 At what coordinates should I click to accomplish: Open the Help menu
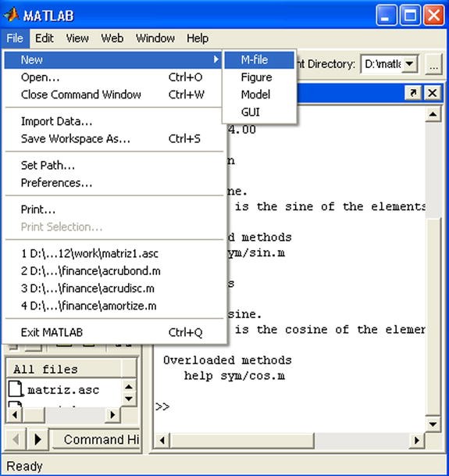198,38
